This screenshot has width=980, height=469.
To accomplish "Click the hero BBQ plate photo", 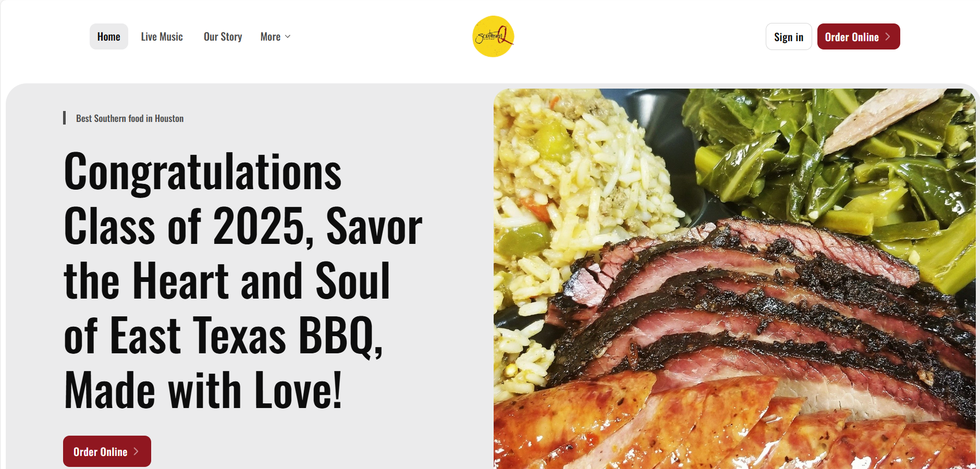I will 734,279.
